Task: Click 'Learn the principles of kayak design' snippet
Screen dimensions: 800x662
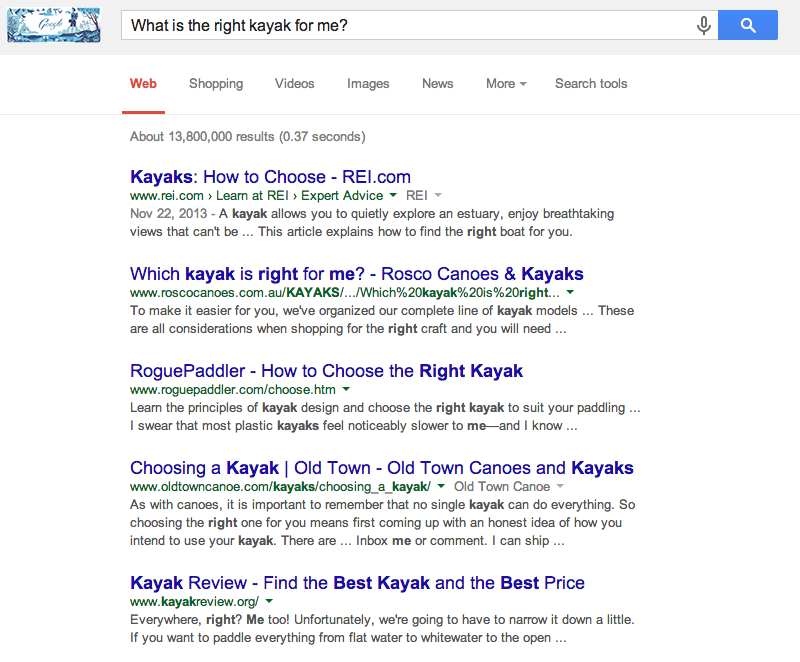Action: (385, 416)
